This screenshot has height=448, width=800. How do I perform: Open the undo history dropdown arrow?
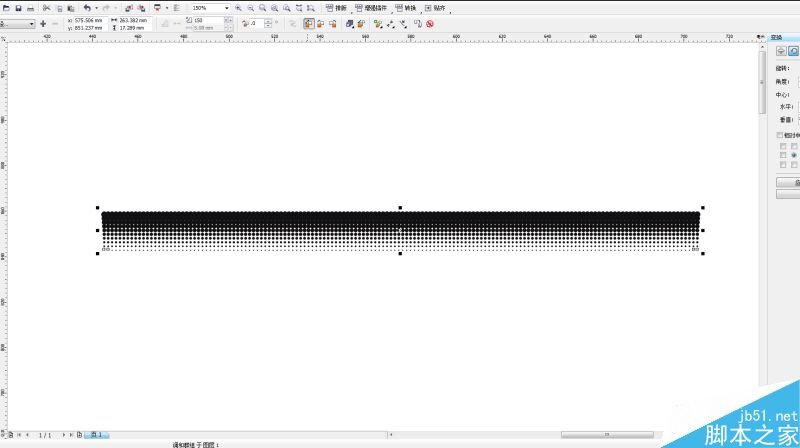click(96, 8)
